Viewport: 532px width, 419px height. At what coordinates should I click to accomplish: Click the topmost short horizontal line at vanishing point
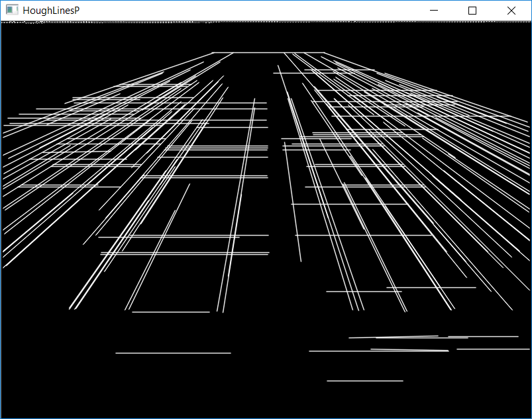(x=265, y=52)
